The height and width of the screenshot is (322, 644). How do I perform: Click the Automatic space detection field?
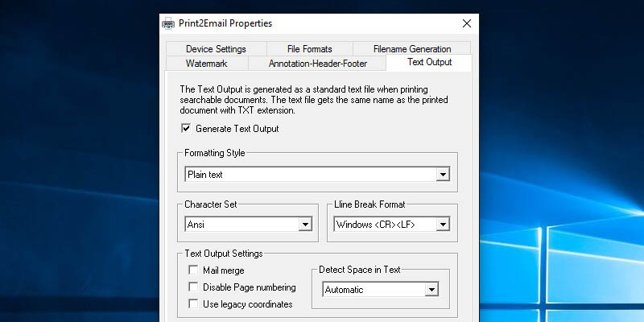374,290
